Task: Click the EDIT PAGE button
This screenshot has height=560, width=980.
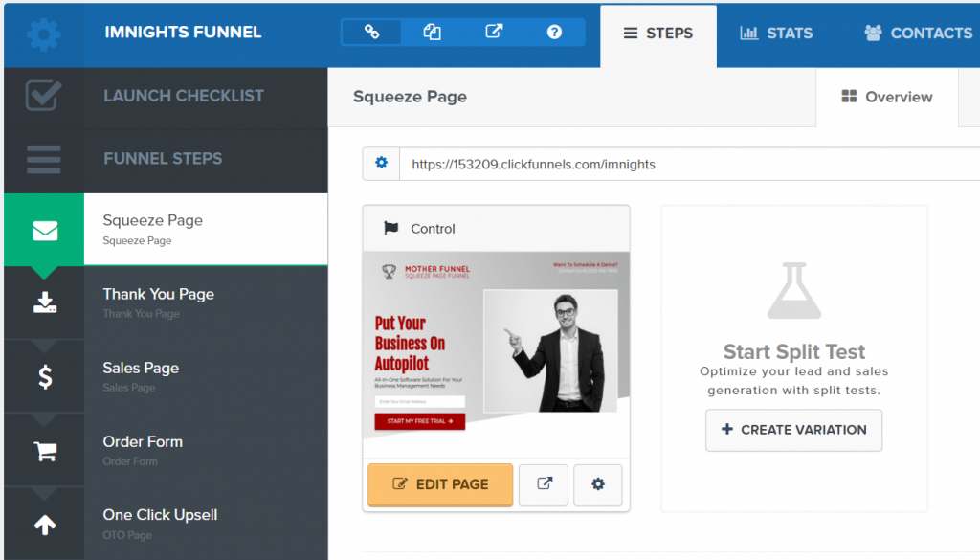Action: 440,484
